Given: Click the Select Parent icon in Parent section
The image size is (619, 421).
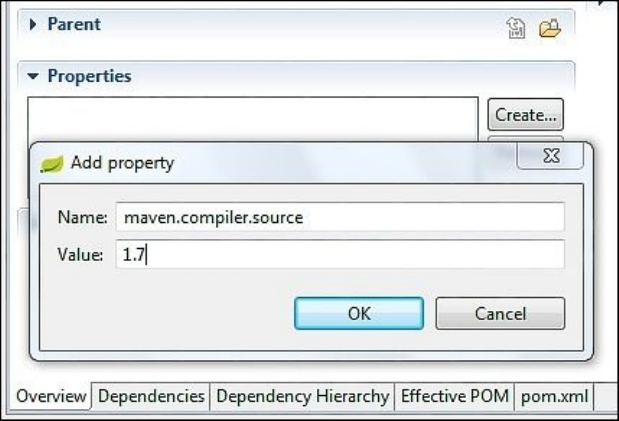Looking at the screenshot, I should click(516, 29).
